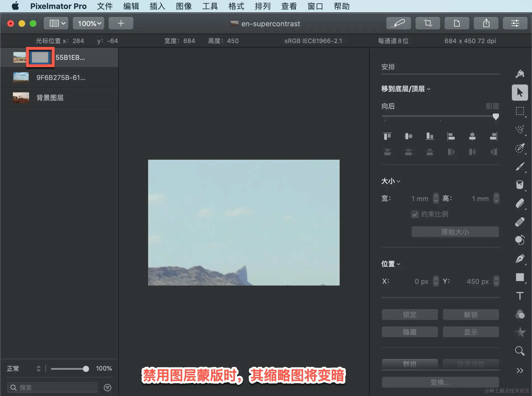Click the document page toolbar button

[457, 23]
